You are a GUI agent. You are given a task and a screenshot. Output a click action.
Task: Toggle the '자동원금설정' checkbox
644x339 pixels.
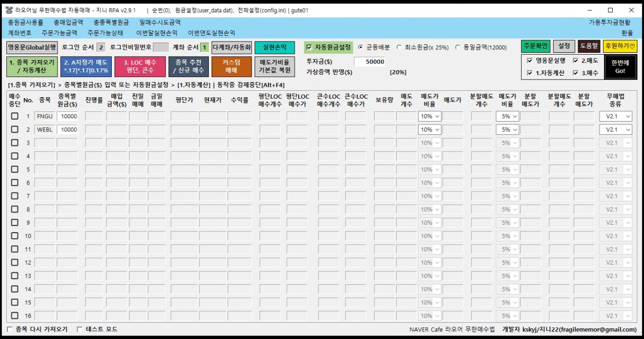tap(309, 47)
